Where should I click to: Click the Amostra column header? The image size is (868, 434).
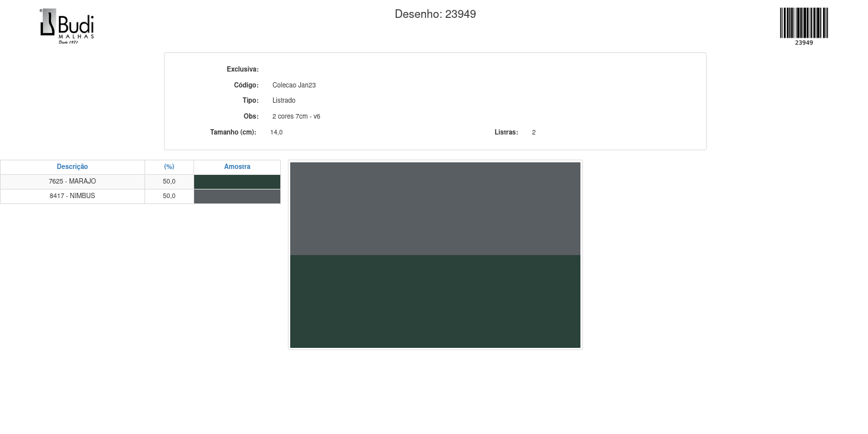[237, 167]
